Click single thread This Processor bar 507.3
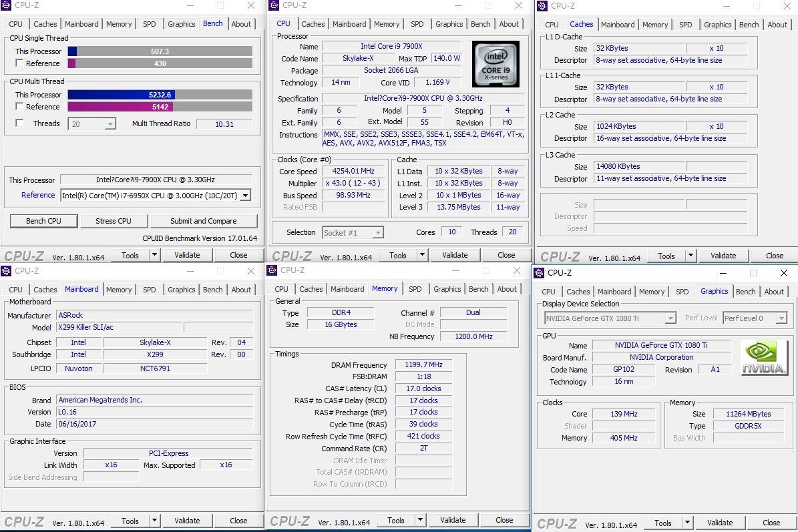 coord(160,51)
